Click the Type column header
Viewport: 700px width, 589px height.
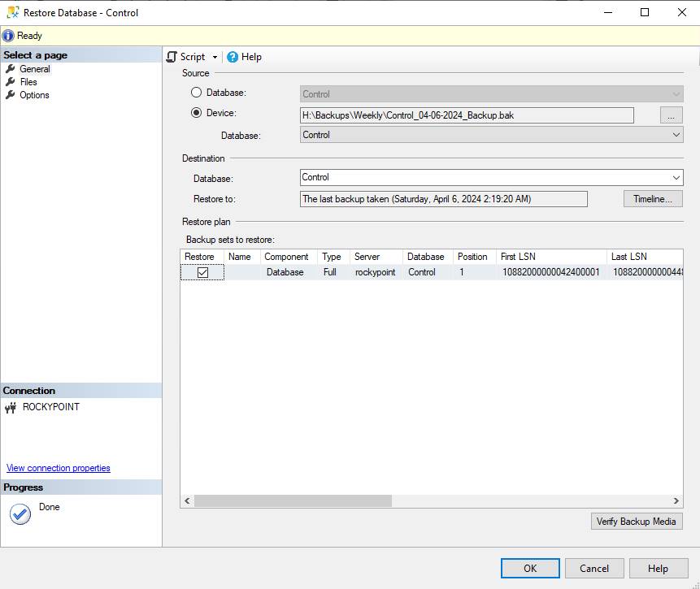click(x=333, y=257)
